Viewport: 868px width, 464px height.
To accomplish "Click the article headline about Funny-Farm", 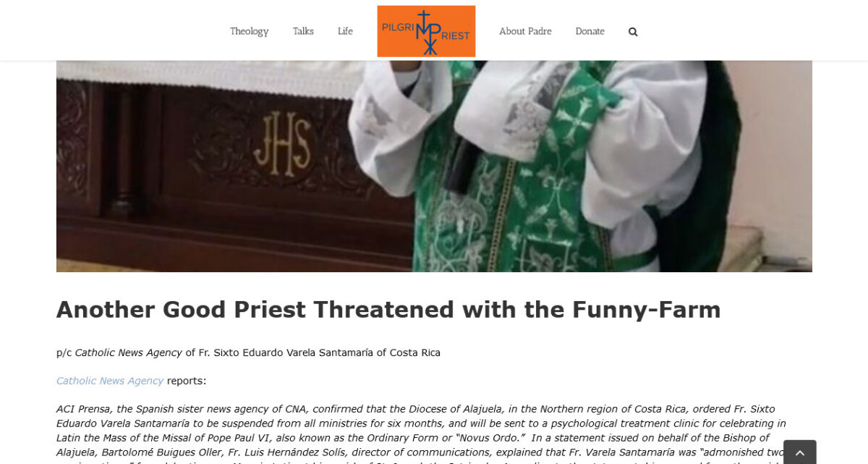I will tap(388, 310).
